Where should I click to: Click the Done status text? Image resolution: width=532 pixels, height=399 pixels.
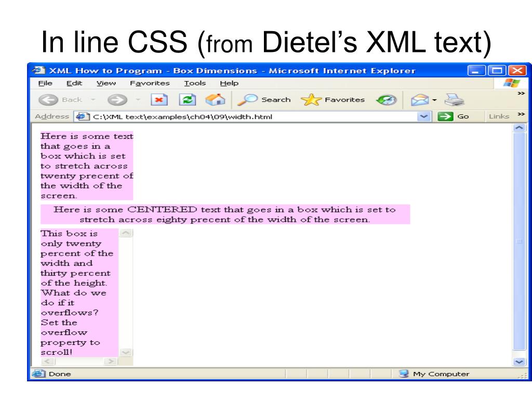click(60, 374)
